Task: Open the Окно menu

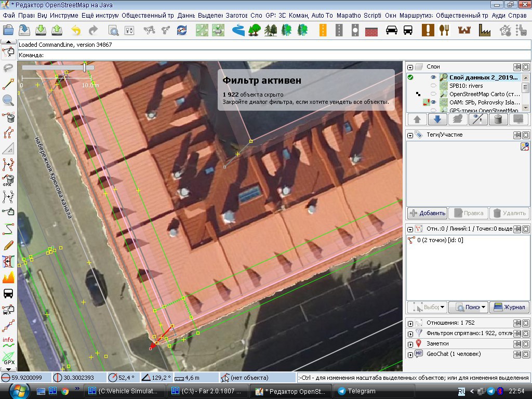Action: coord(391,15)
